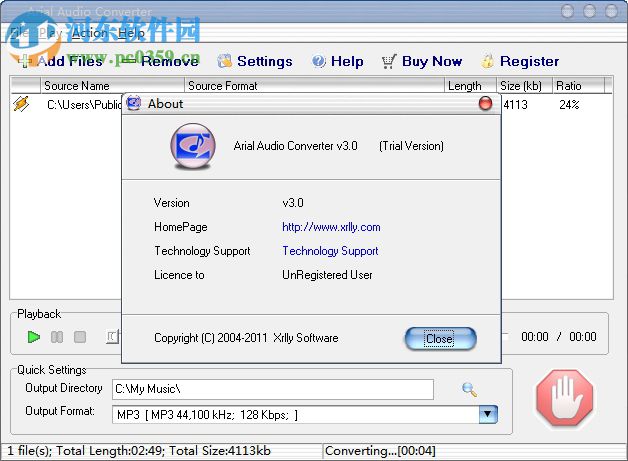The width and height of the screenshot is (628, 461).
Task: Browse output directory with magnifier icon
Action: pyautogui.click(x=469, y=389)
